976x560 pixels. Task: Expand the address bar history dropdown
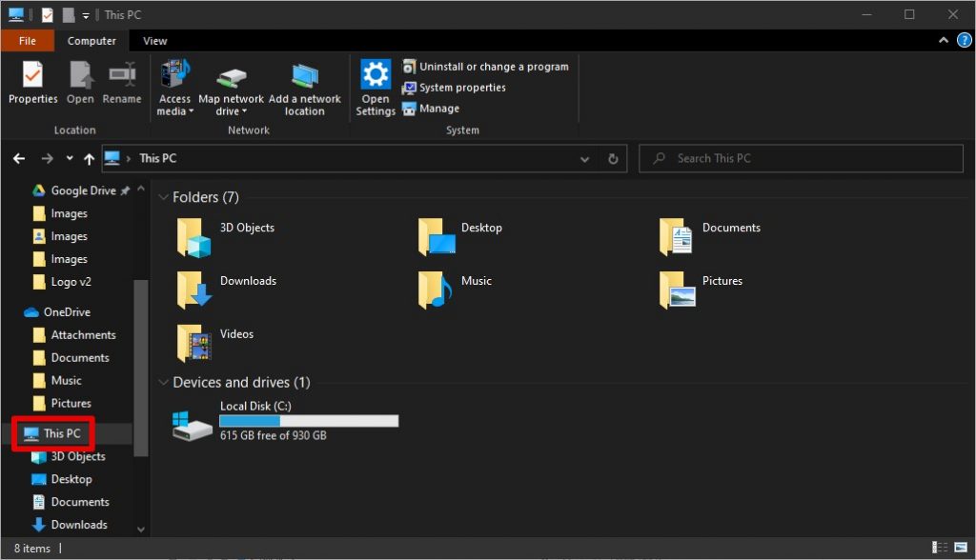584,158
